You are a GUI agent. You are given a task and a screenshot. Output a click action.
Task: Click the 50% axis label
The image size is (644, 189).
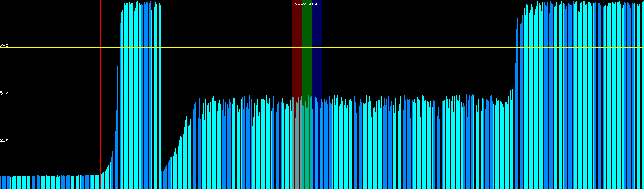(4, 93)
